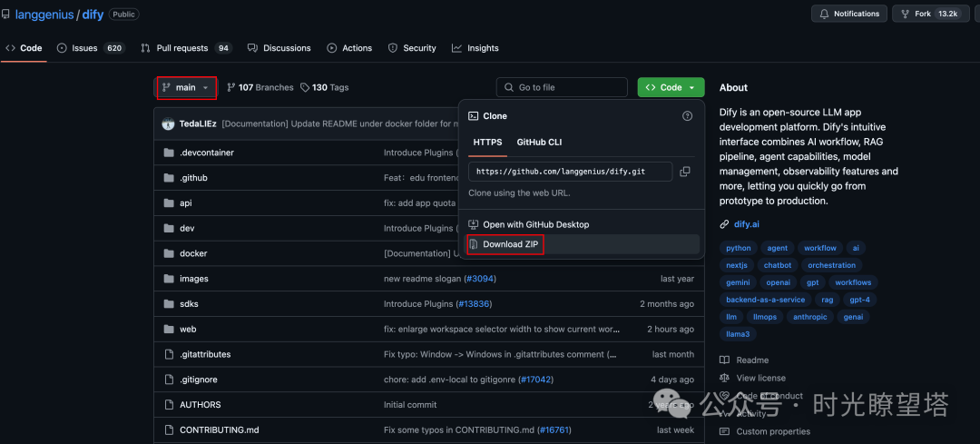The height and width of the screenshot is (444, 980).
Task: Open the Actions tab
Action: click(x=349, y=48)
